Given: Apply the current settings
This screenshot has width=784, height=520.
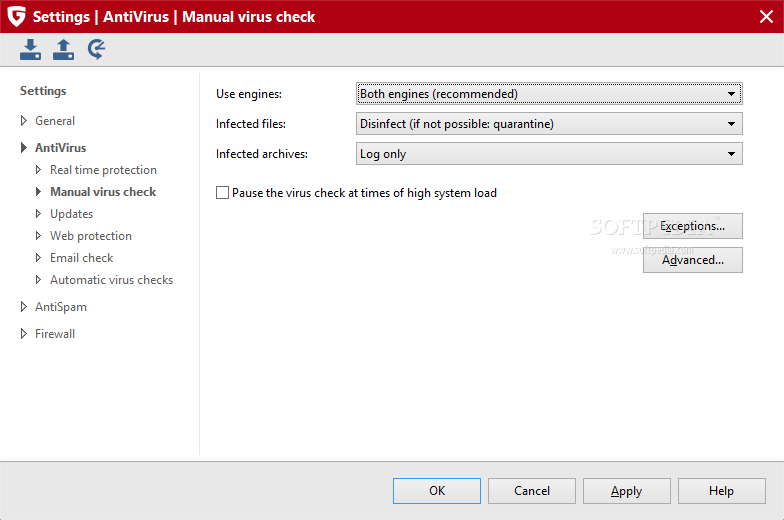Looking at the screenshot, I should pos(626,490).
